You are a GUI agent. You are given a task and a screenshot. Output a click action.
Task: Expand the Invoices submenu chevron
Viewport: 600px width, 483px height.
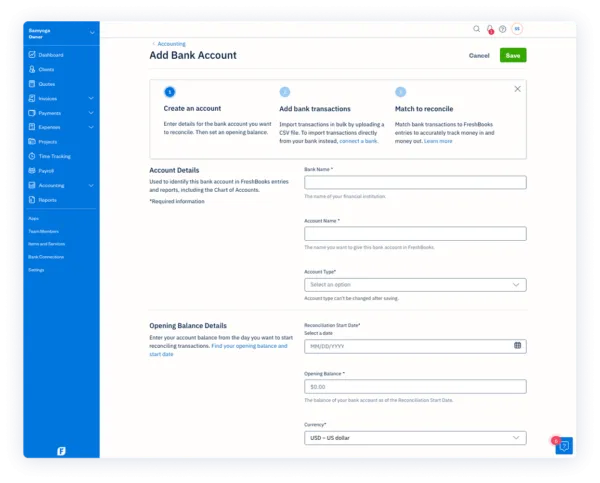[x=91, y=98]
